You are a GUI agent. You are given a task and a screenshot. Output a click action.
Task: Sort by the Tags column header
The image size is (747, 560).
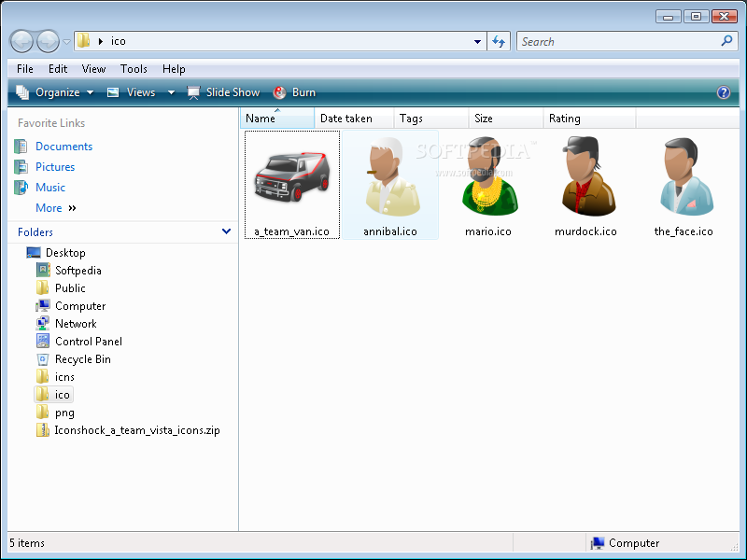[x=431, y=119]
